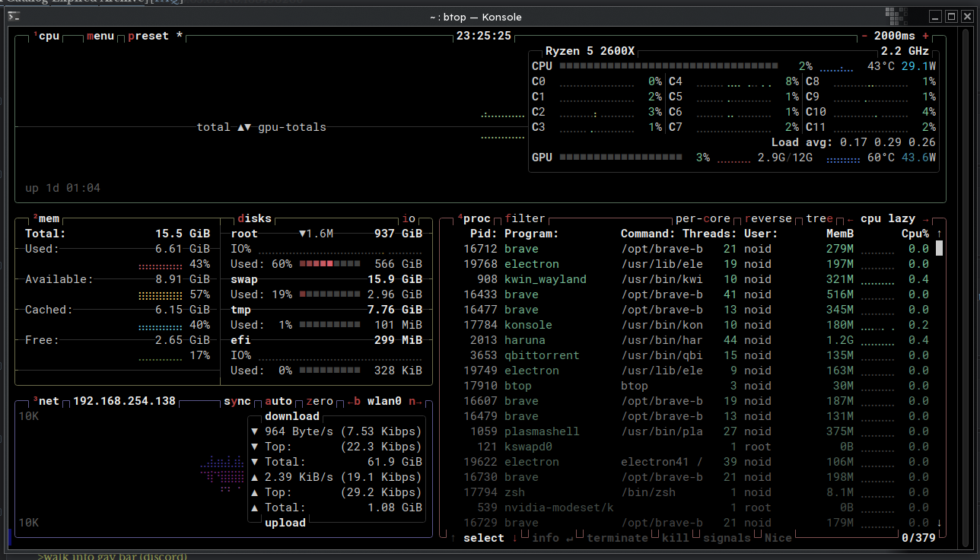Select the btop process row
The width and height of the screenshot is (980, 560).
pos(696,386)
